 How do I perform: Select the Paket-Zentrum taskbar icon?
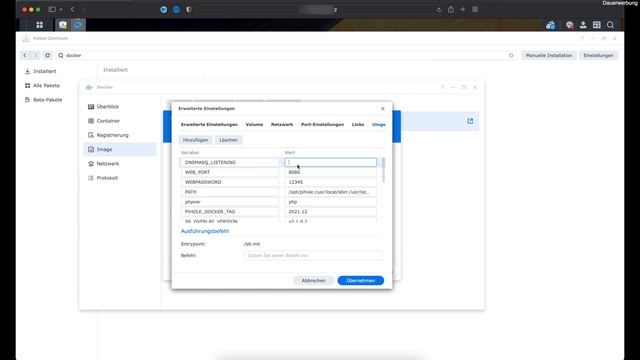click(63, 25)
